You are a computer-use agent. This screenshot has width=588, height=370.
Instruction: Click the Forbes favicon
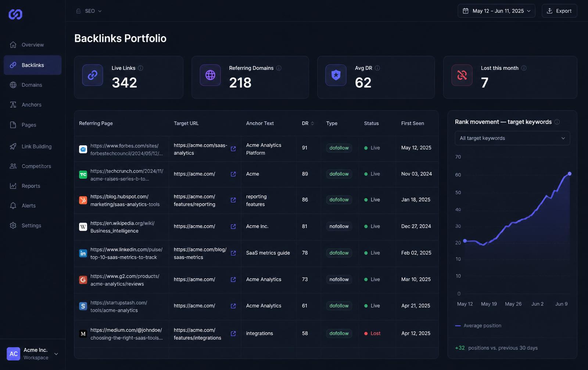pyautogui.click(x=83, y=149)
